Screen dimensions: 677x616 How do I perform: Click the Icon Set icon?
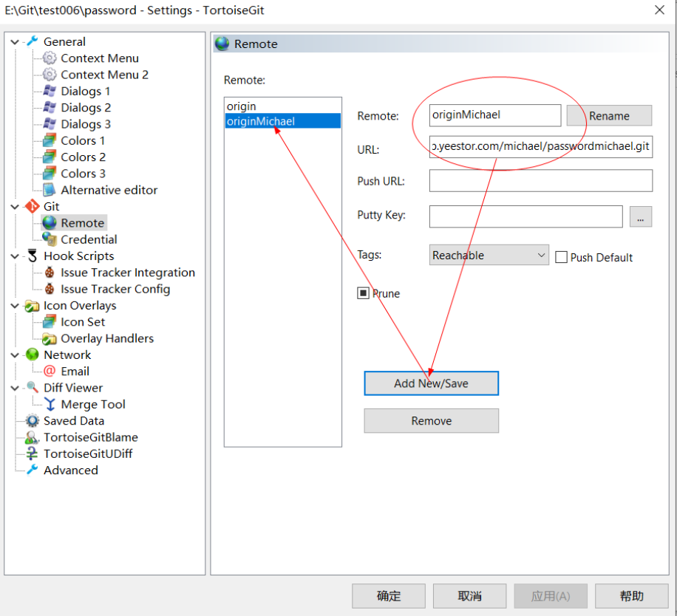click(x=50, y=321)
